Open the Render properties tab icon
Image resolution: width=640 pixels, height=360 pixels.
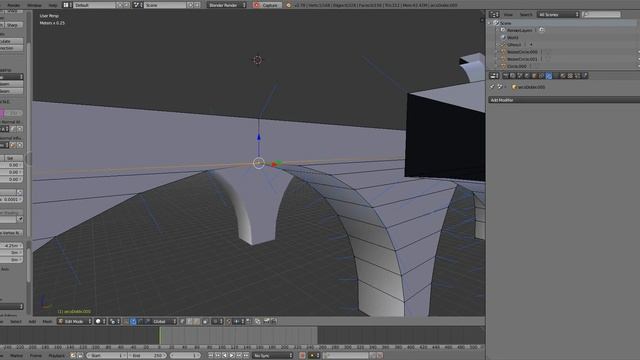tap(505, 76)
